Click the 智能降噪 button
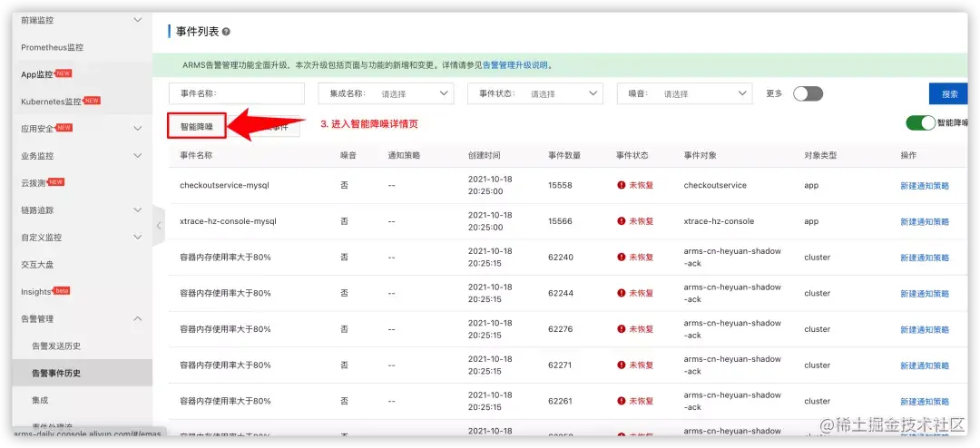Viewport: 980px width, 448px height. tap(197, 126)
